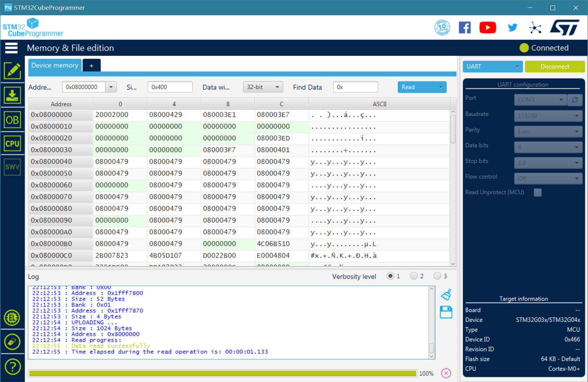Click the Address column header
The image size is (588, 382).
coord(61,104)
